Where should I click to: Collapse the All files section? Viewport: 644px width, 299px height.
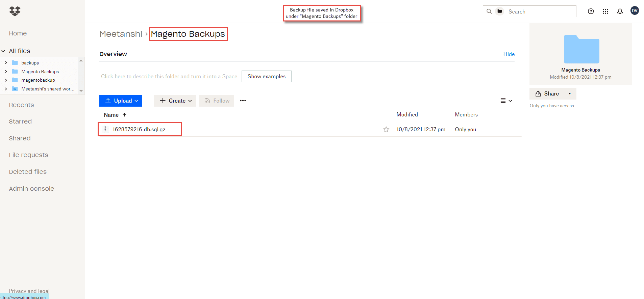pyautogui.click(x=3, y=51)
